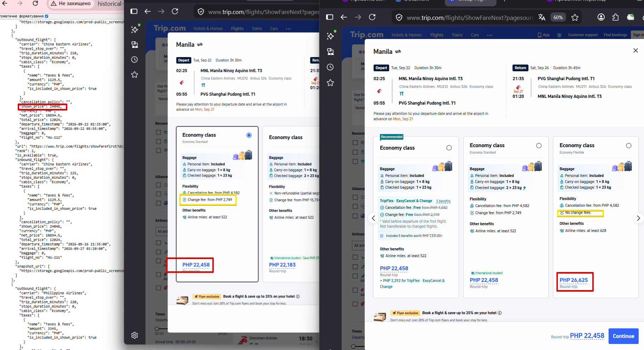The image size is (644, 350).
Task: Select the Recommended Economy class radio, right window
Action: pos(449,148)
